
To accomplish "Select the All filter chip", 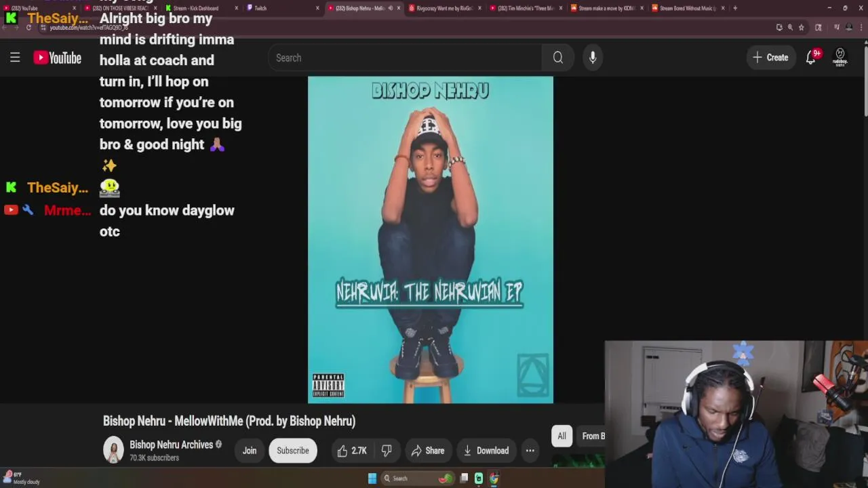I will coord(561,436).
